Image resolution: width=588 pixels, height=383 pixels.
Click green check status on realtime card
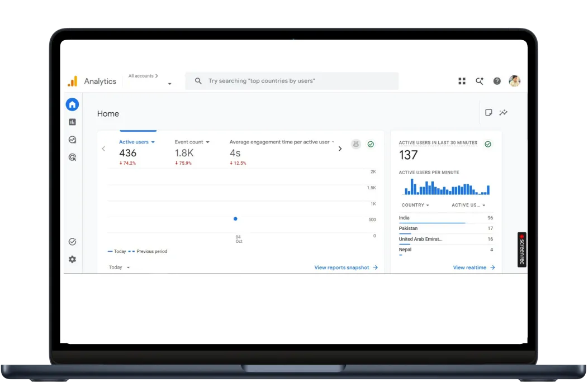(x=488, y=144)
